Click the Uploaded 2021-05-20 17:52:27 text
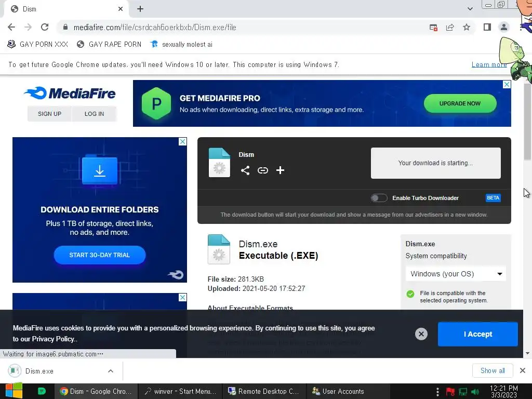 (257, 289)
